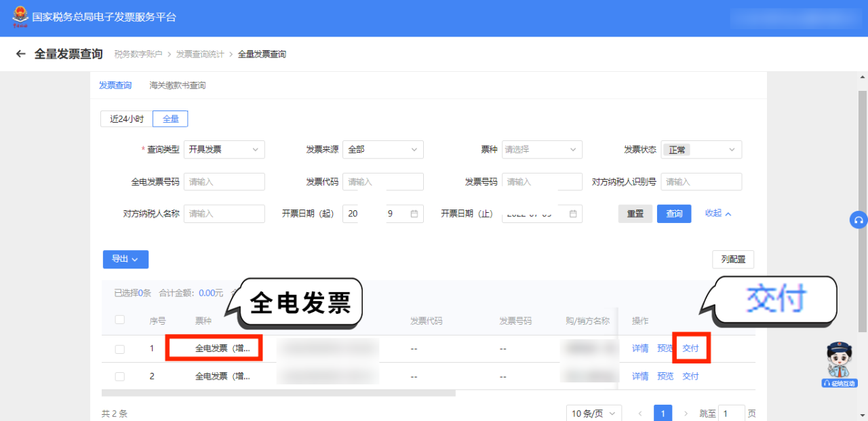Open the 导出 export dropdown button
The image size is (868, 421).
coord(125,259)
